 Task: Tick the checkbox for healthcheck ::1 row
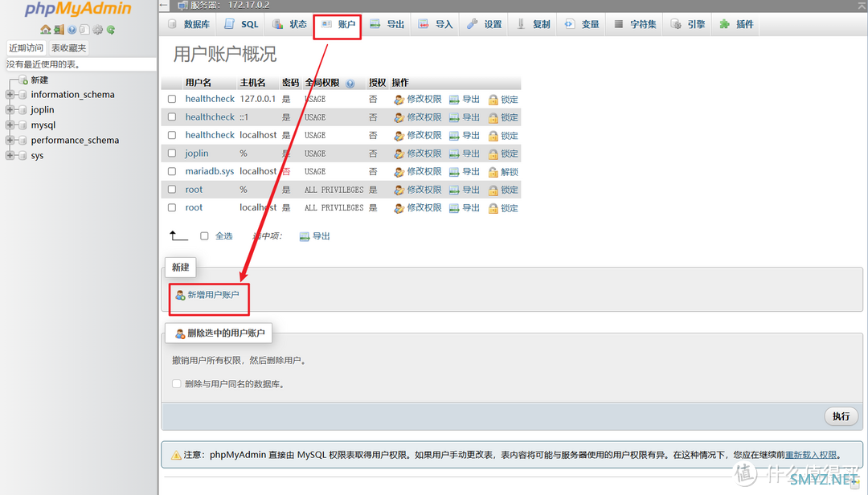[x=172, y=117]
